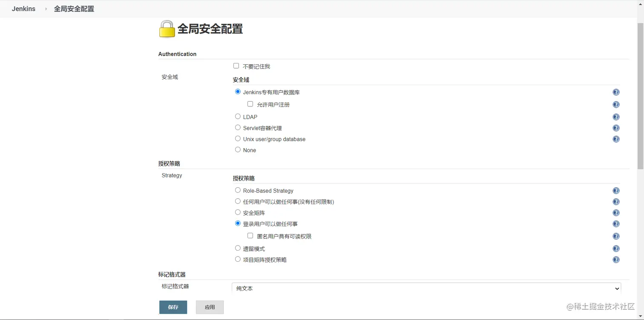Choose Servlet容器代理 radio option

click(x=238, y=128)
